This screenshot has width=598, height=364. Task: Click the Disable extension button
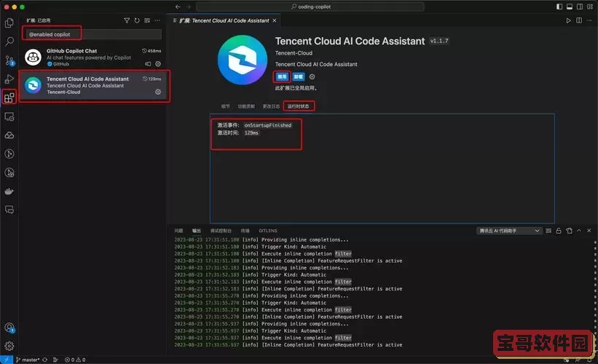tap(282, 76)
